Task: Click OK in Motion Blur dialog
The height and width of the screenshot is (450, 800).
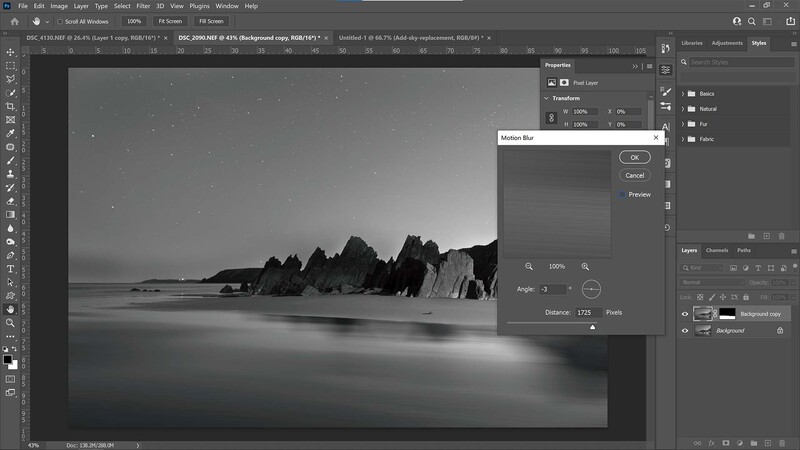Action: (635, 157)
